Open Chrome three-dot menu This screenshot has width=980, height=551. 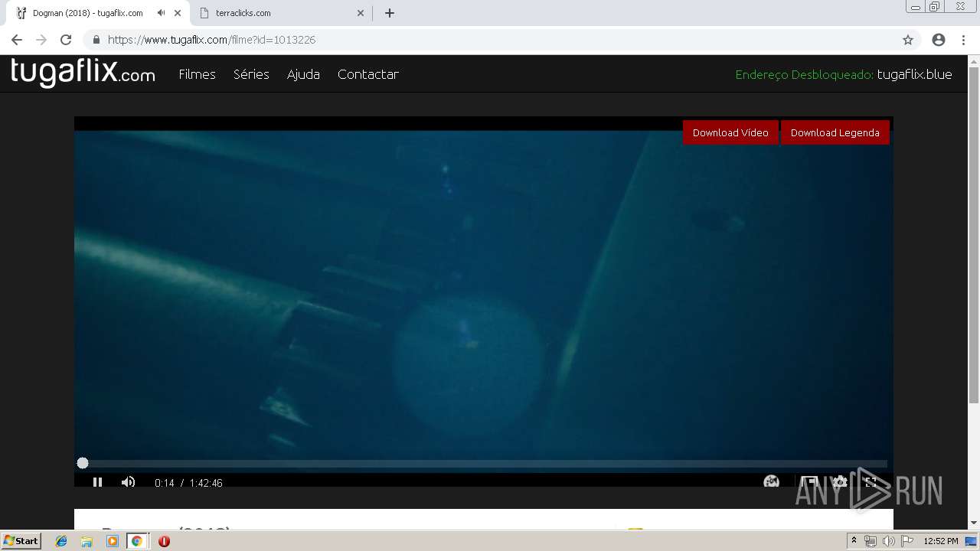(963, 40)
